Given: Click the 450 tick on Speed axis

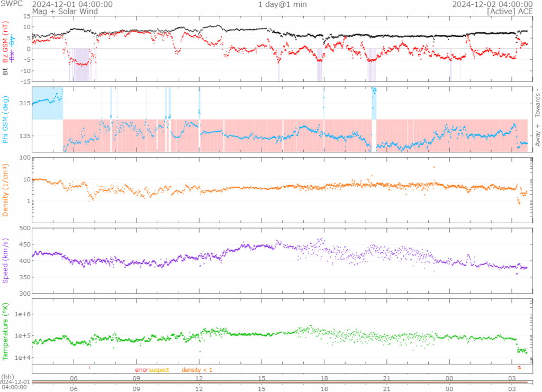Looking at the screenshot, I should pyautogui.click(x=25, y=244).
